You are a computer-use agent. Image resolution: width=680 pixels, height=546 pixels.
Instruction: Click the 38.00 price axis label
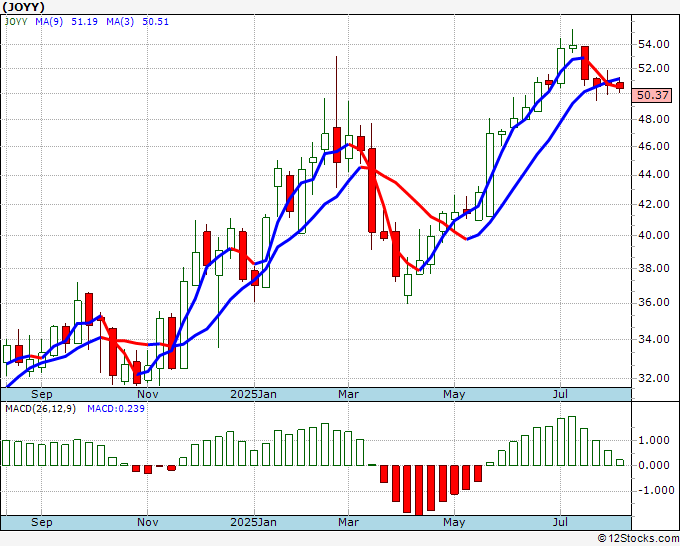(653, 268)
